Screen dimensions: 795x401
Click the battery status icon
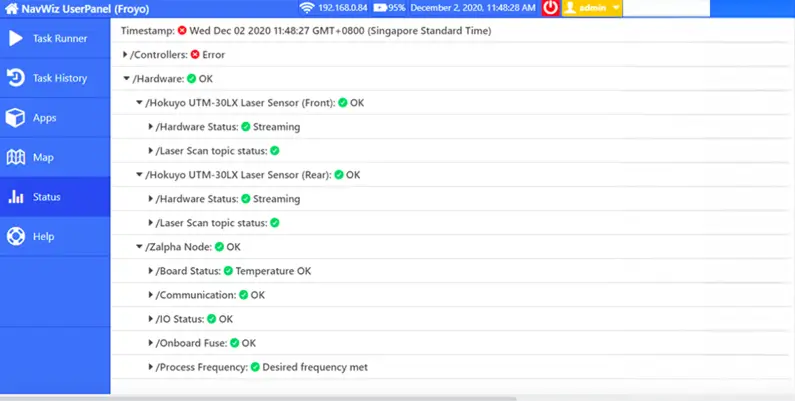380,8
